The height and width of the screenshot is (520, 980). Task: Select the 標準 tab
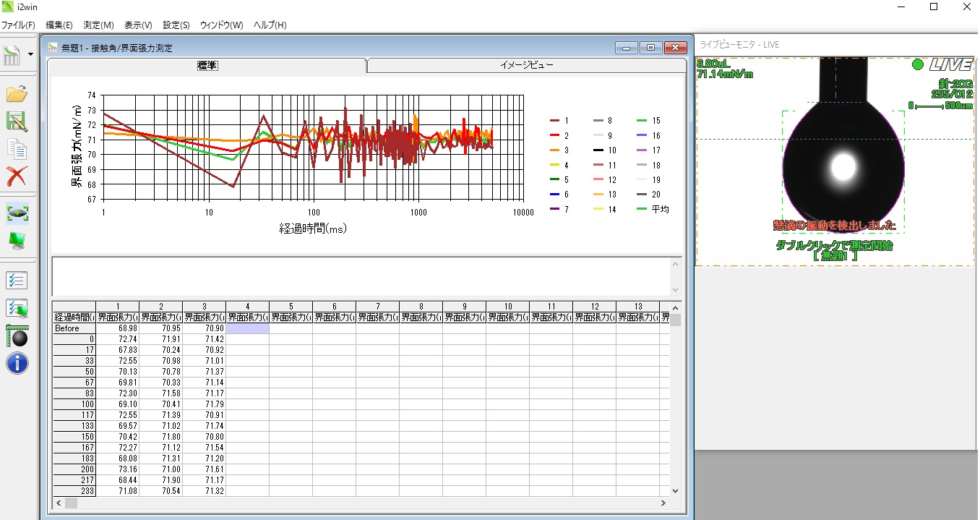coord(207,66)
